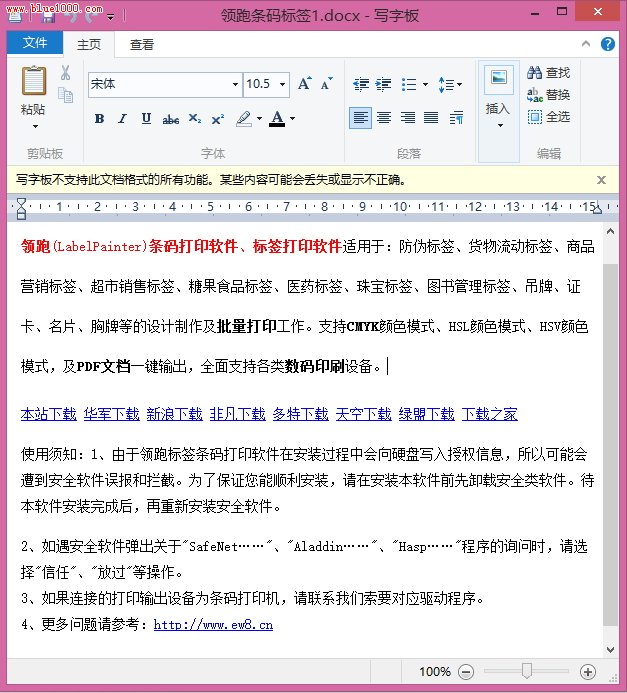627x693 pixels.
Task: Expand the 粘贴 dropdown arrow
Action: (35, 127)
